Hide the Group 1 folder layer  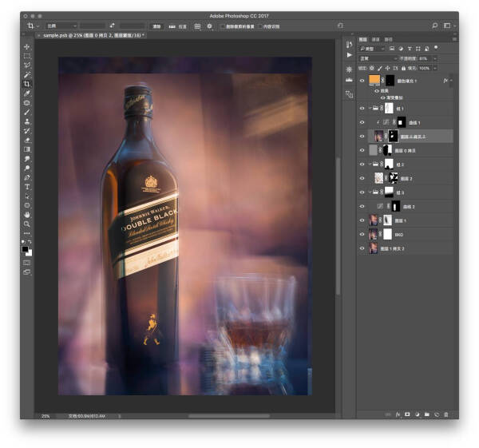click(x=362, y=109)
